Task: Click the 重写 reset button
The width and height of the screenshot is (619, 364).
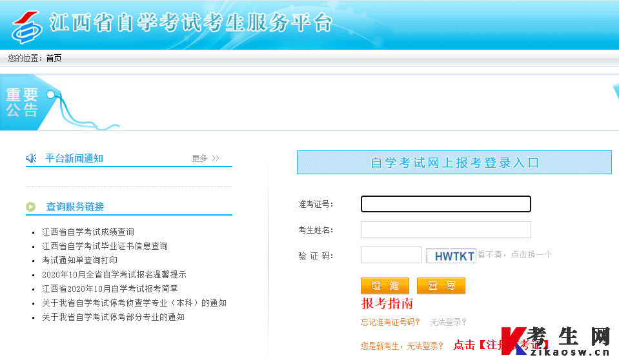Action: pyautogui.click(x=441, y=286)
